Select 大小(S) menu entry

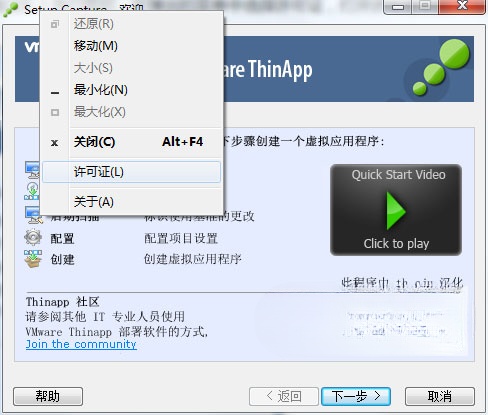[131, 68]
